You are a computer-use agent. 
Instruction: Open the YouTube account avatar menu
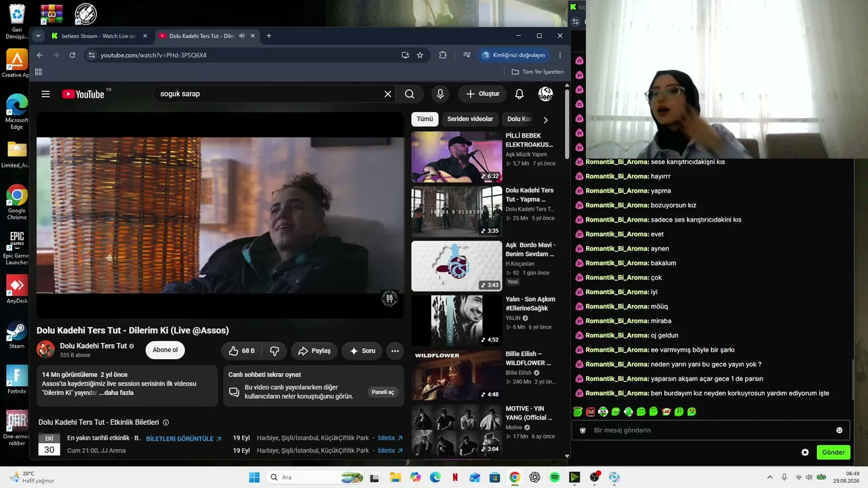click(545, 94)
